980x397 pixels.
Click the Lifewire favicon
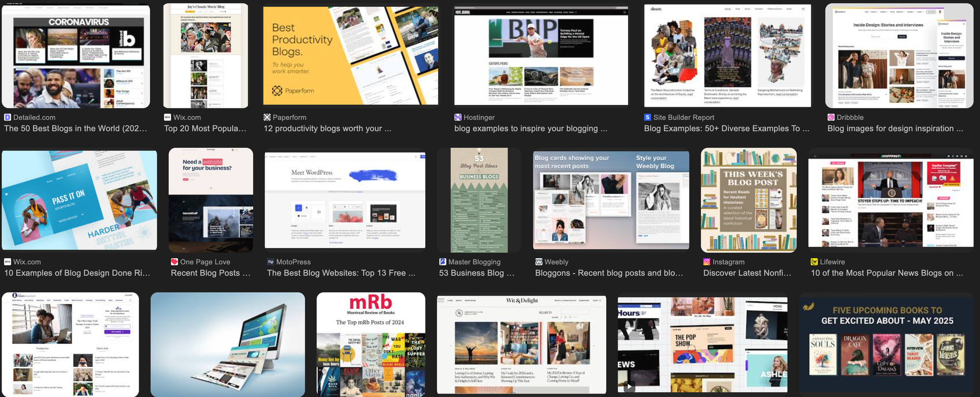coord(814,262)
